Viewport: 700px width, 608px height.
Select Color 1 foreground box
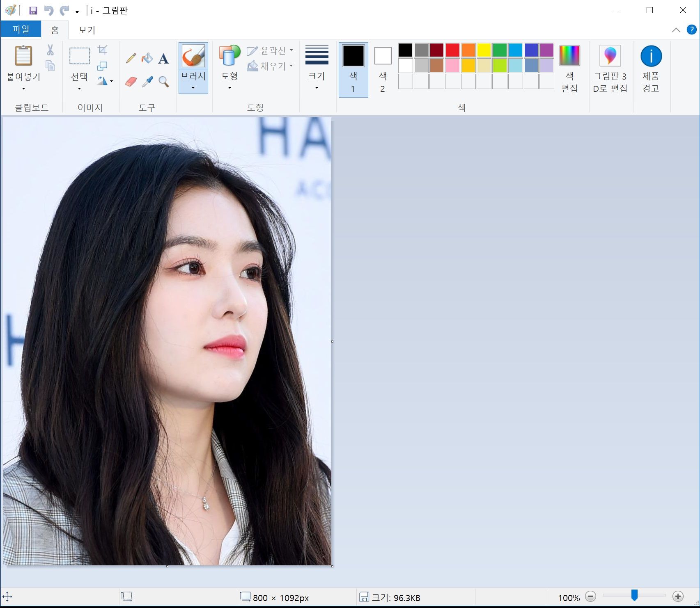tap(353, 69)
